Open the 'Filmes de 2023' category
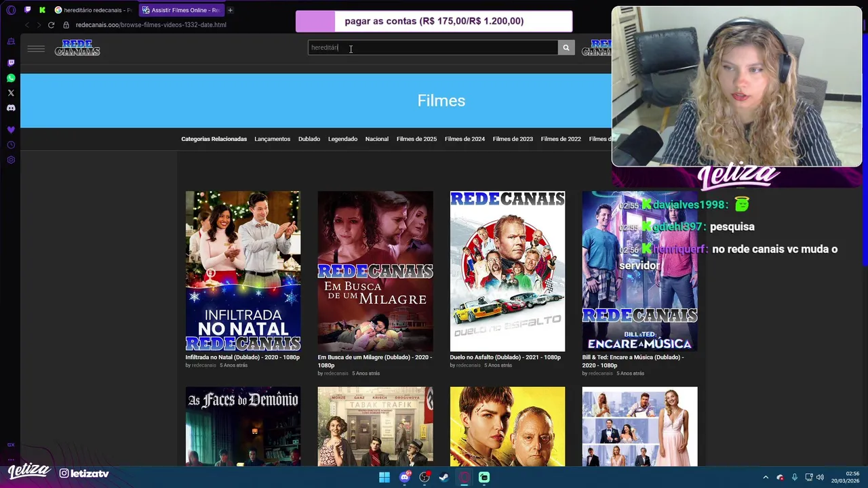This screenshot has width=868, height=488. (513, 139)
